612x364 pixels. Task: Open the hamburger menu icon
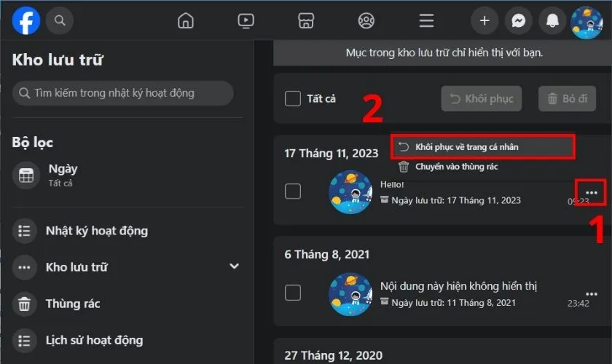click(426, 20)
